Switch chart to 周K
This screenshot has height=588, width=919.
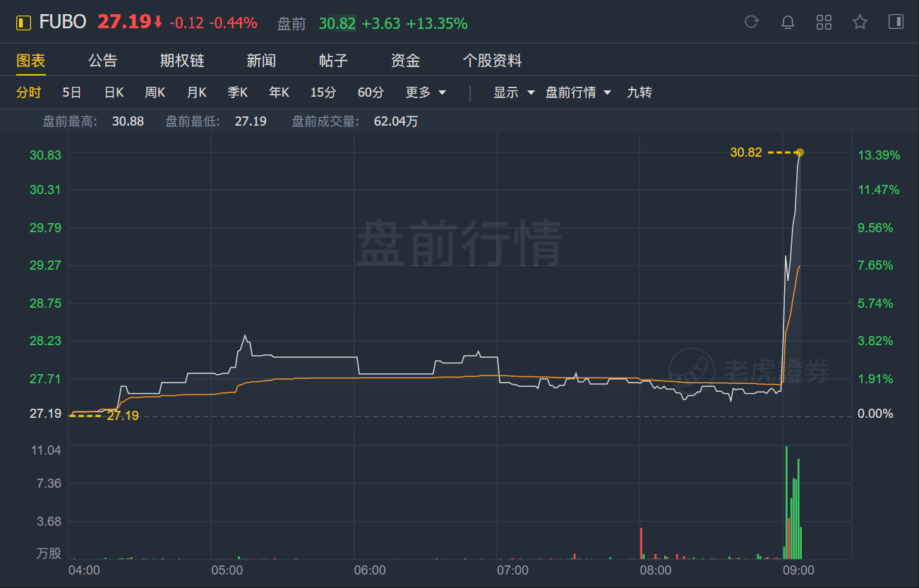coord(155,92)
